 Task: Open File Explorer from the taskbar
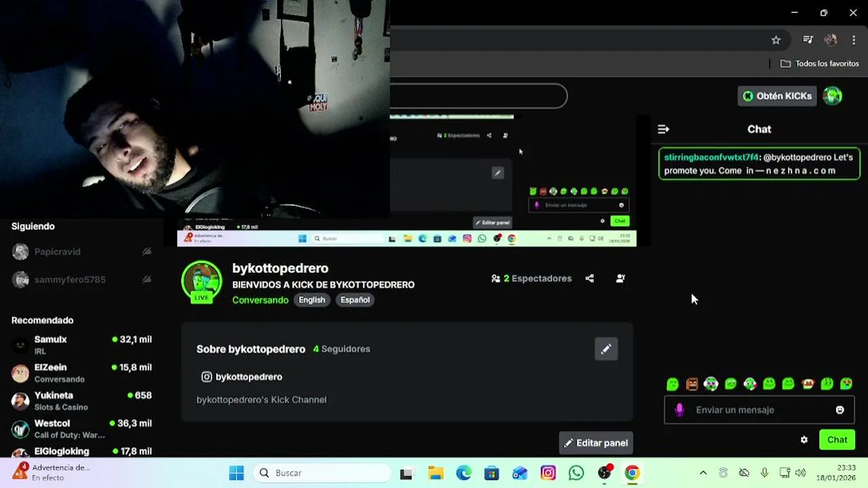pos(435,473)
